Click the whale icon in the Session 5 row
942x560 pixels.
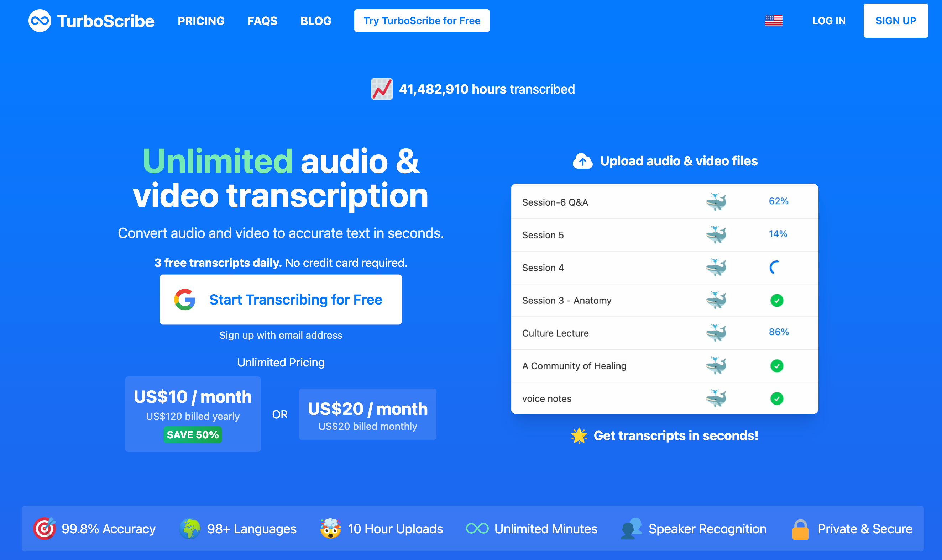(x=716, y=234)
